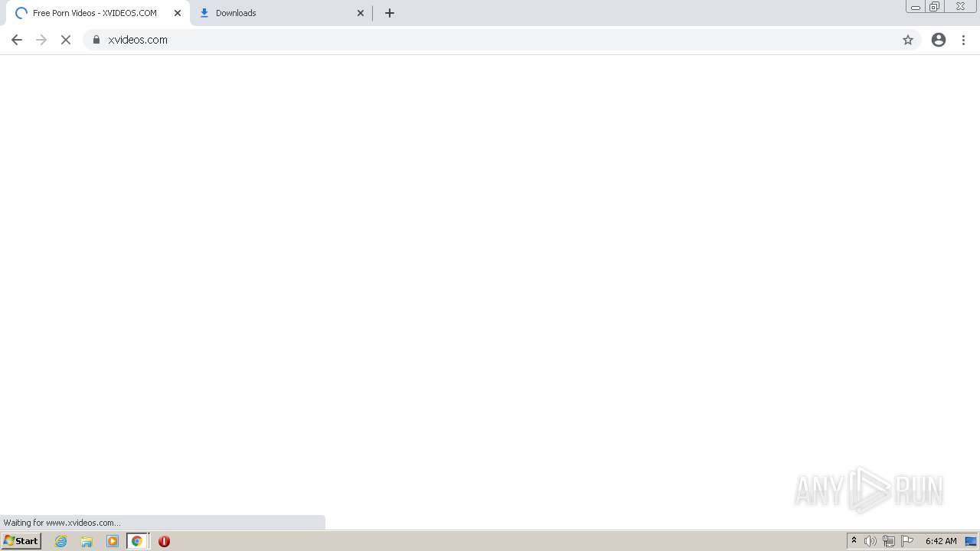The image size is (980, 551).
Task: Minimize the Chrome window
Action: [916, 7]
